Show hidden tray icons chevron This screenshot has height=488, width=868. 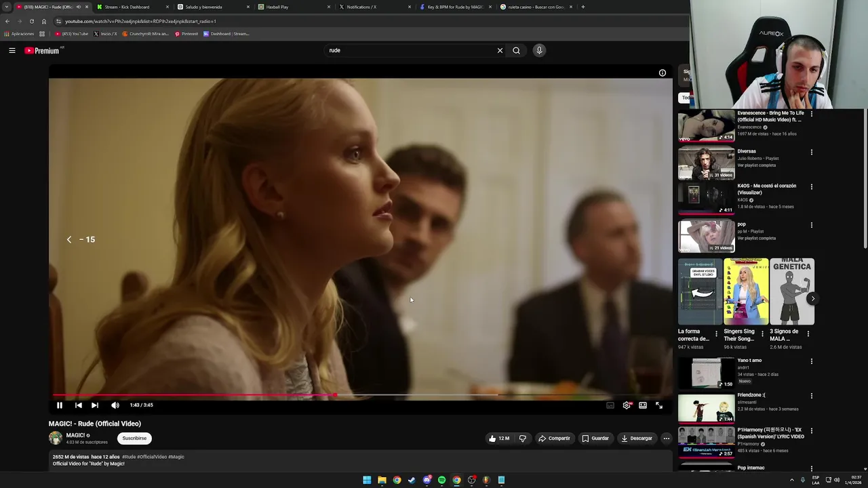(791, 480)
